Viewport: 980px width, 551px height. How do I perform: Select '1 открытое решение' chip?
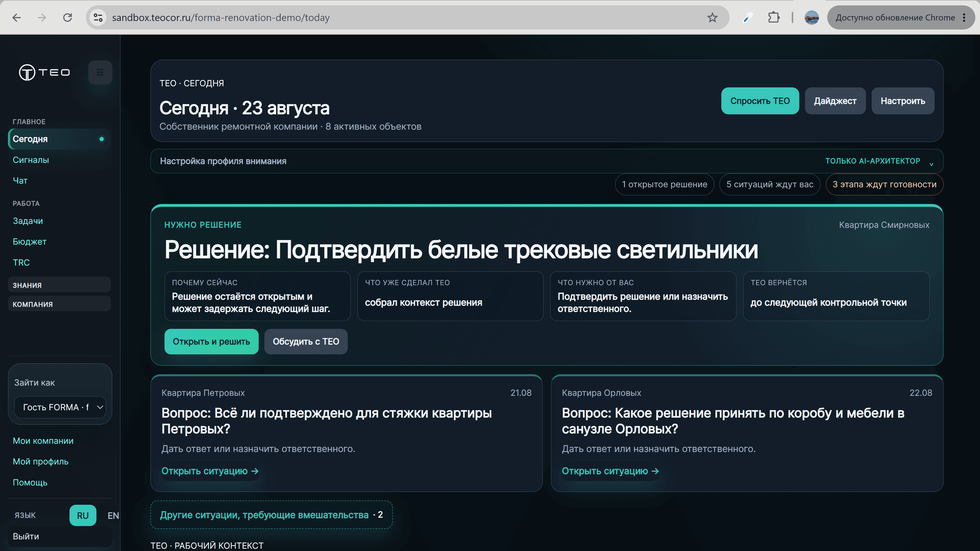(664, 184)
